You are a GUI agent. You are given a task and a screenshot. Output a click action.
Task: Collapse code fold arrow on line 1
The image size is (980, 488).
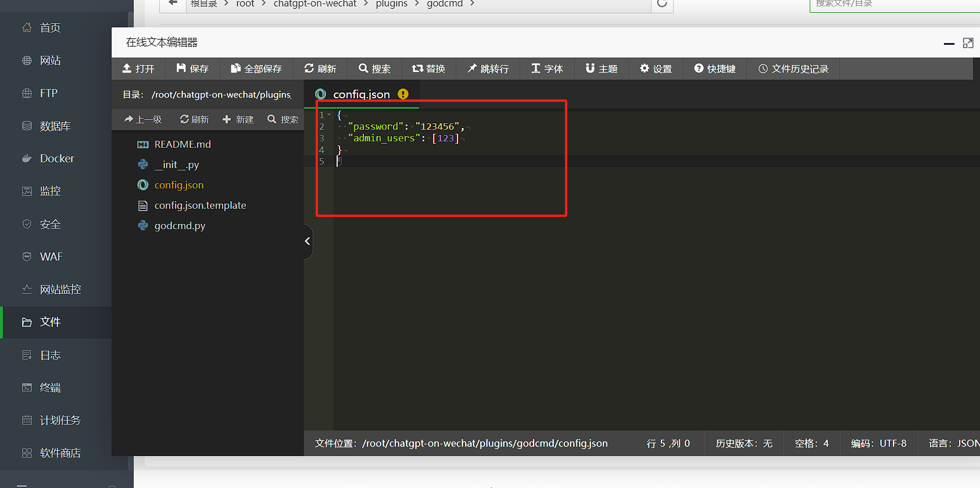click(x=329, y=115)
